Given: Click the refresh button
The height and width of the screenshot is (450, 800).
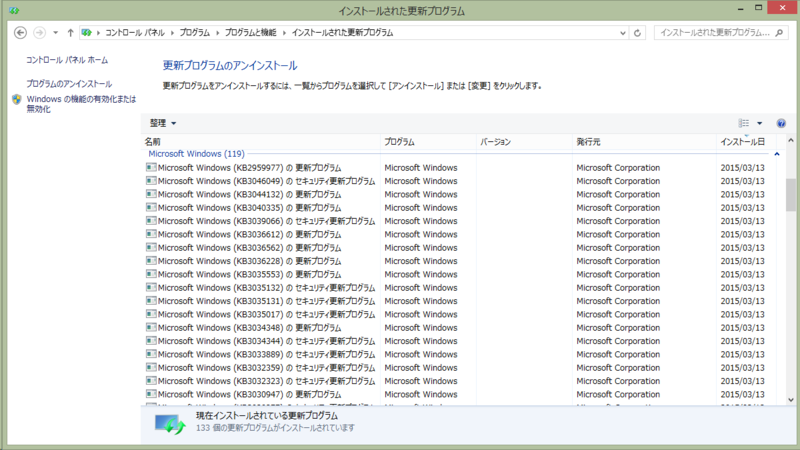Looking at the screenshot, I should click(637, 33).
